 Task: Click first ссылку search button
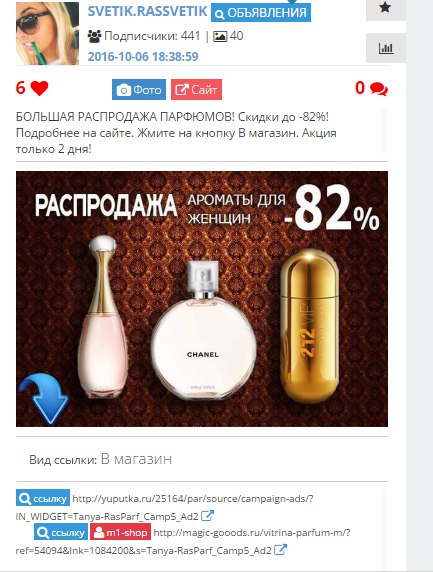(43, 498)
